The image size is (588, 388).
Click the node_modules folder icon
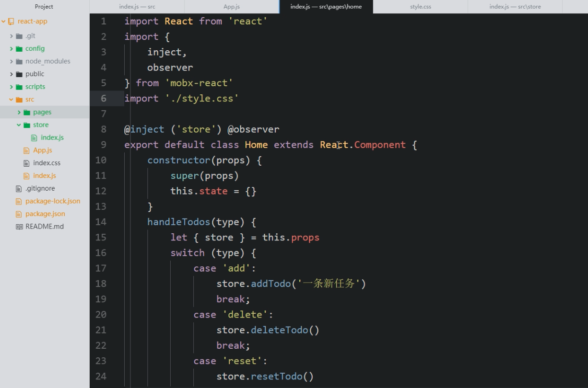click(x=19, y=61)
